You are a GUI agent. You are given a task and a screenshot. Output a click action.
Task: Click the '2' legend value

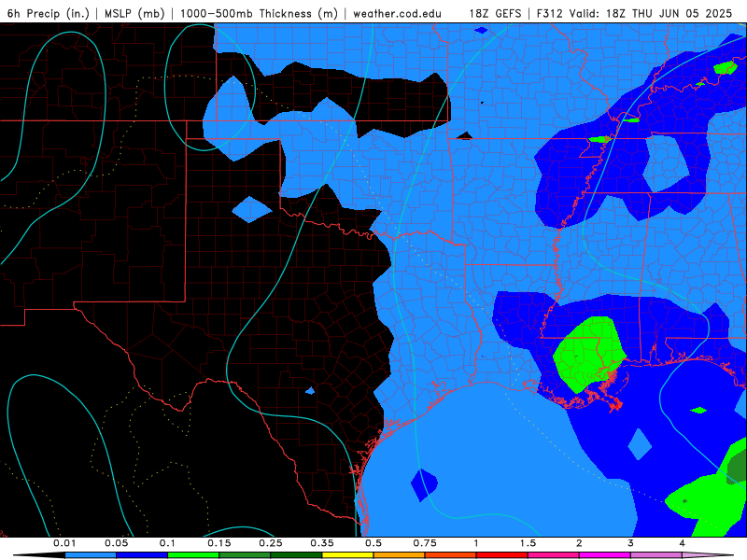coord(579,543)
